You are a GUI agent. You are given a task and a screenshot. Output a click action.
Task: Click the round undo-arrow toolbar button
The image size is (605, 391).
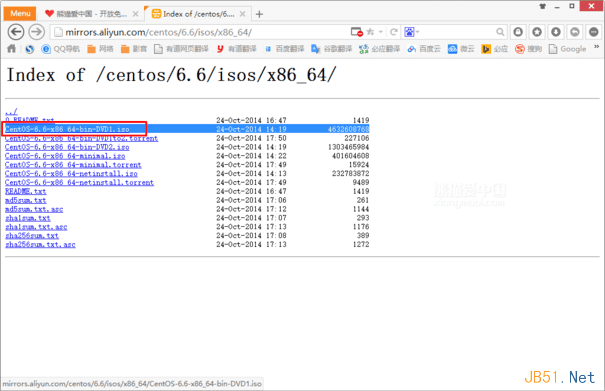(575, 32)
